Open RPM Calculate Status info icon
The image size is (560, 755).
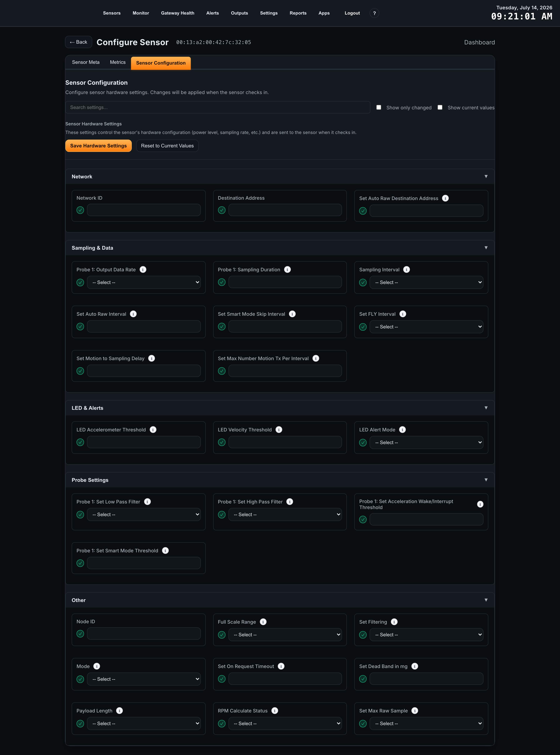click(275, 711)
